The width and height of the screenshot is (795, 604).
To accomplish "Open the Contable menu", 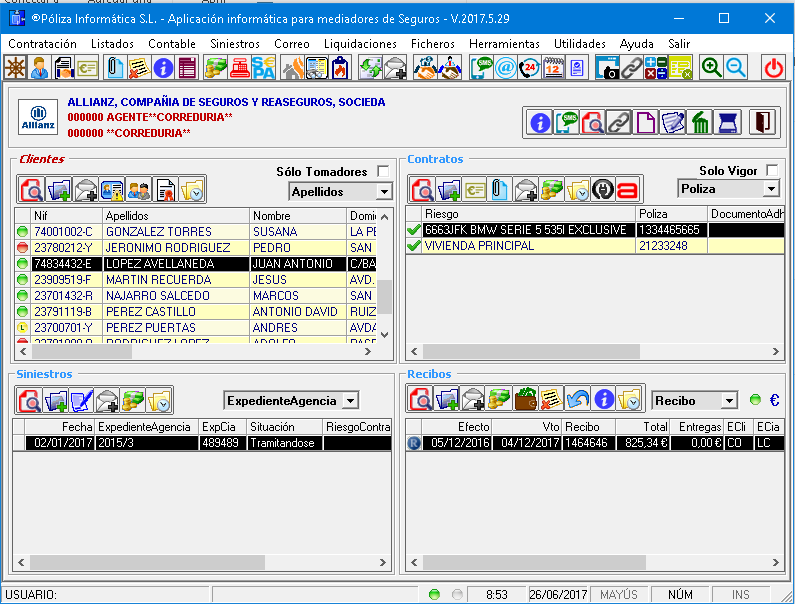I will 172,44.
